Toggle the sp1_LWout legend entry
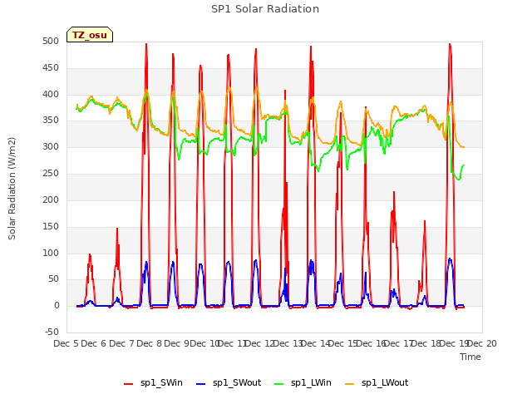The width and height of the screenshot is (532, 399). (x=377, y=383)
